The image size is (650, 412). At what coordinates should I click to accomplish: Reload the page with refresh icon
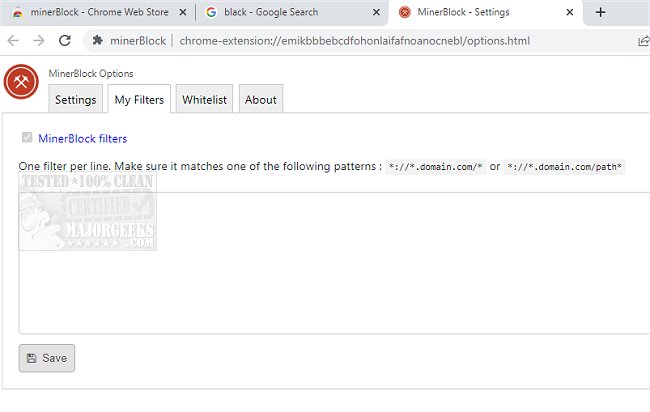tap(65, 41)
